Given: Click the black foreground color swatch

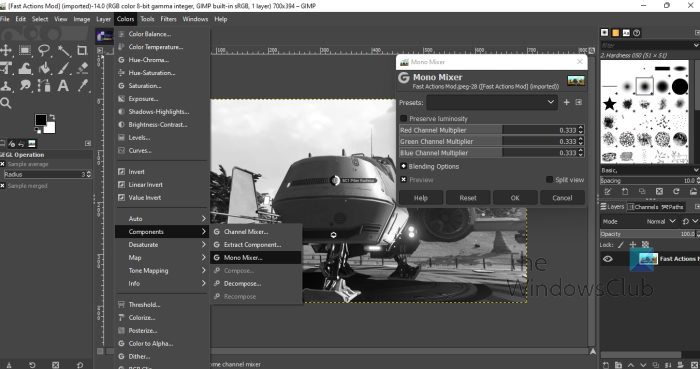Looking at the screenshot, I should tap(40, 119).
